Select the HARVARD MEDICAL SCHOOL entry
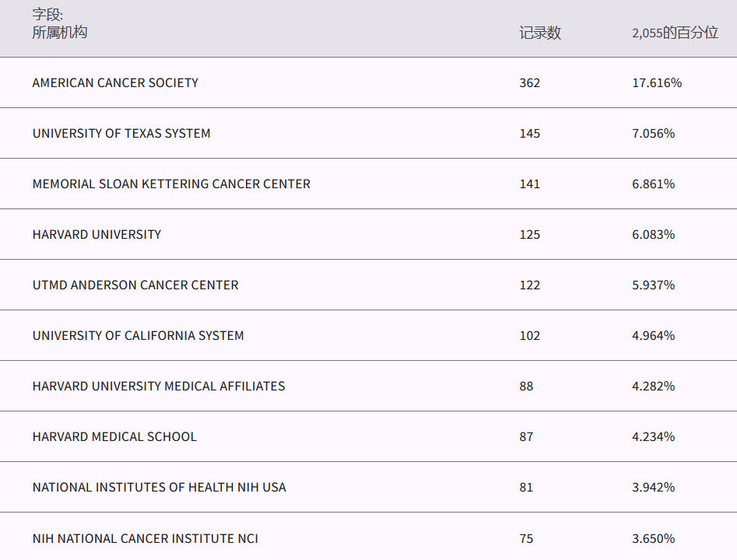737x560 pixels. click(x=114, y=436)
